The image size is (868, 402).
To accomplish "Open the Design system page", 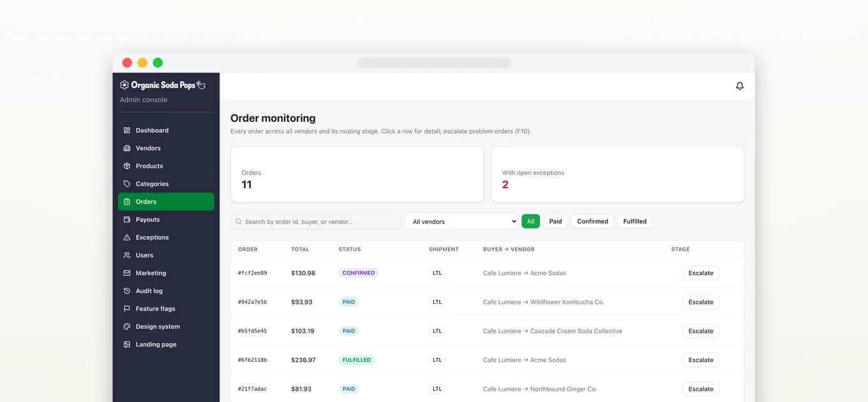I will 166,327.
